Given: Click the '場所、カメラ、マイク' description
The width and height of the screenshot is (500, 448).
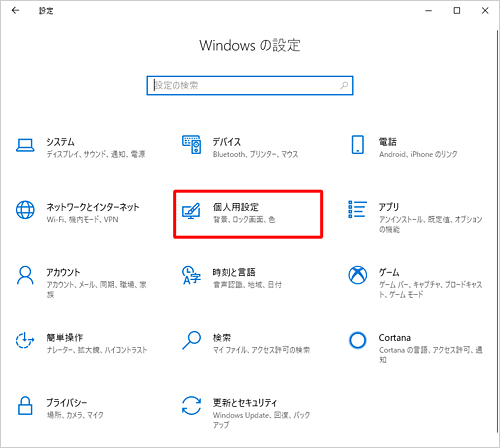Looking at the screenshot, I should 75,415.
